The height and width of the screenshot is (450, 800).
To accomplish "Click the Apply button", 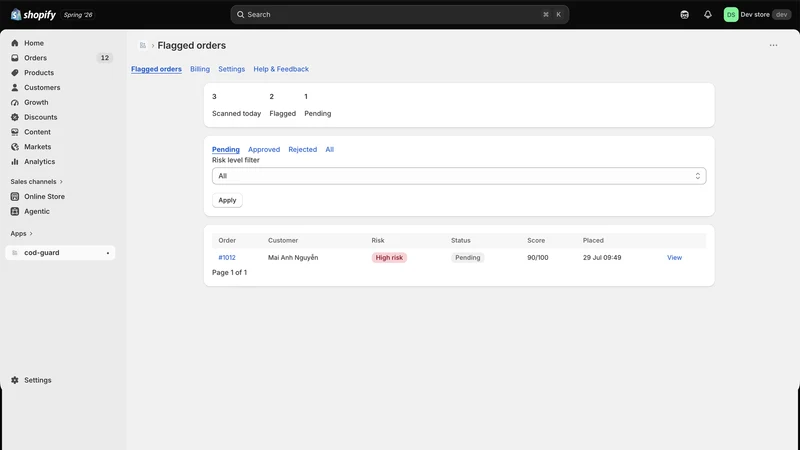I will click(x=227, y=200).
